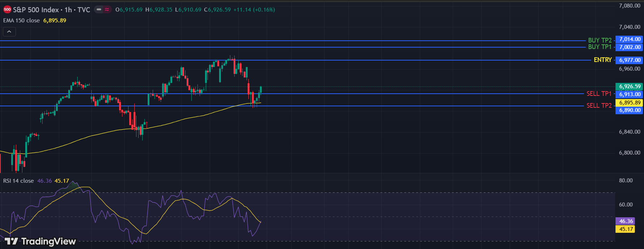This screenshot has height=249, width=644.
Task: Click the red S&P 500 symbol logo
Action: pyautogui.click(x=7, y=10)
